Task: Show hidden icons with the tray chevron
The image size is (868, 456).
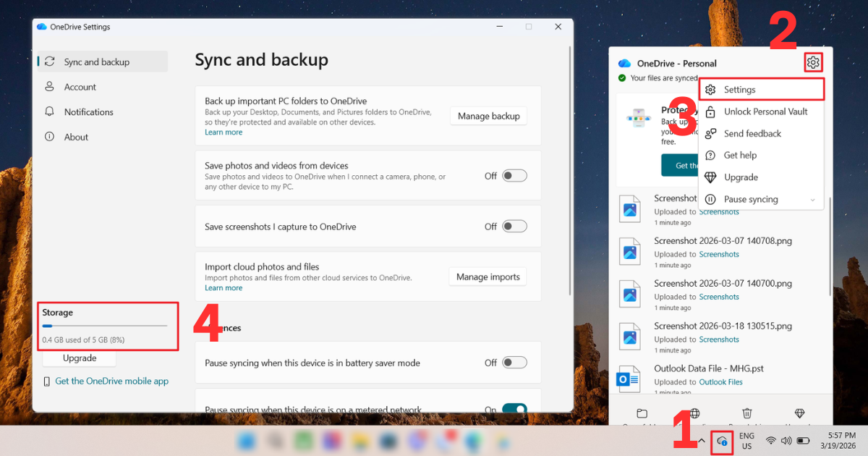Action: [x=701, y=440]
